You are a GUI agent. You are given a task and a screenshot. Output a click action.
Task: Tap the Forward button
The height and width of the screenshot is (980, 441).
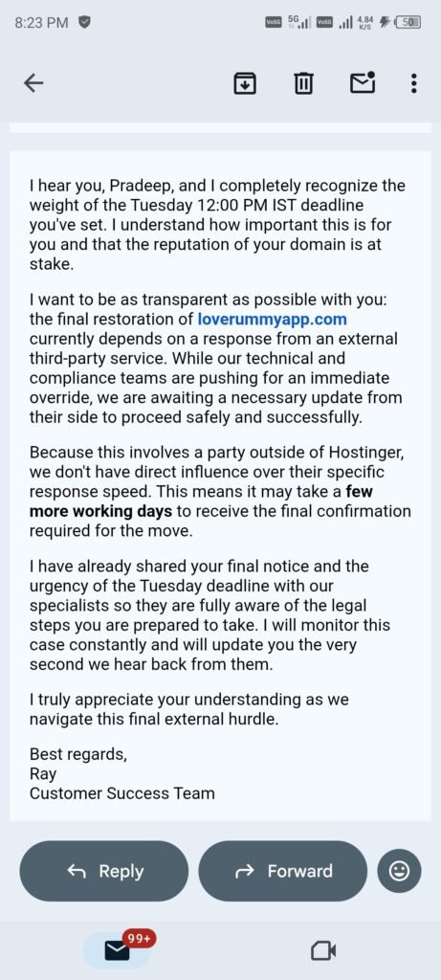point(283,871)
